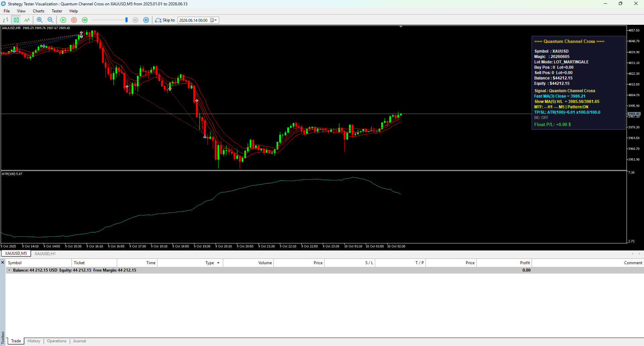The image size is (644, 346).
Task: Select the Trade tab in the Toolbox
Action: click(x=16, y=341)
